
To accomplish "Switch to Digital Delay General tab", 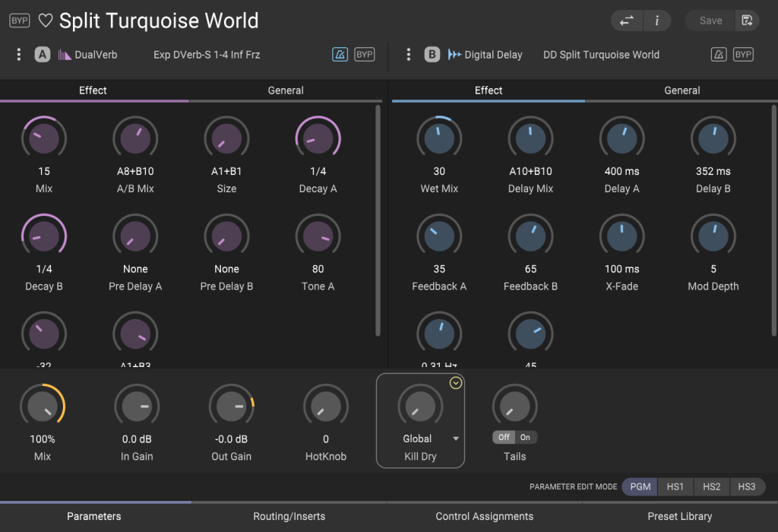I will (682, 90).
